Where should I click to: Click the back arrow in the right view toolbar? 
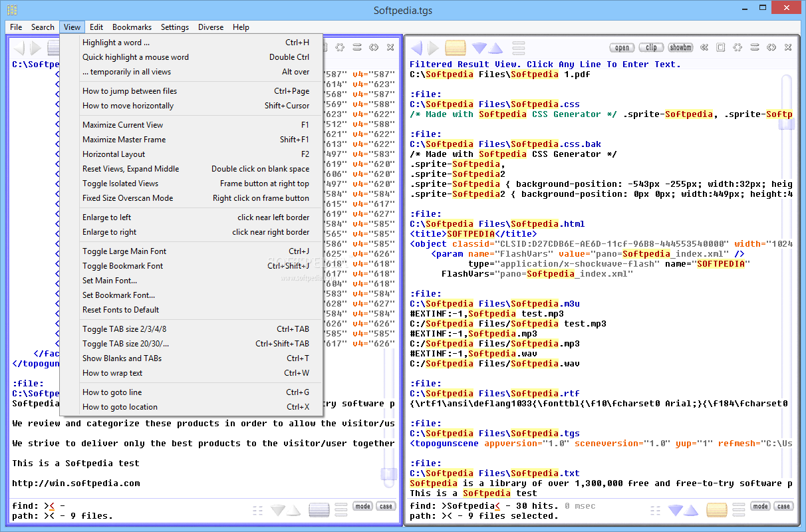click(416, 48)
